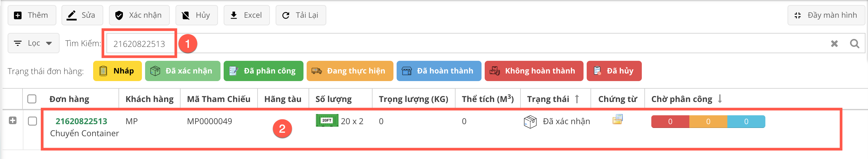Open the Lọc filter dropdown
Viewport: 868px width, 159px height.
point(33,43)
